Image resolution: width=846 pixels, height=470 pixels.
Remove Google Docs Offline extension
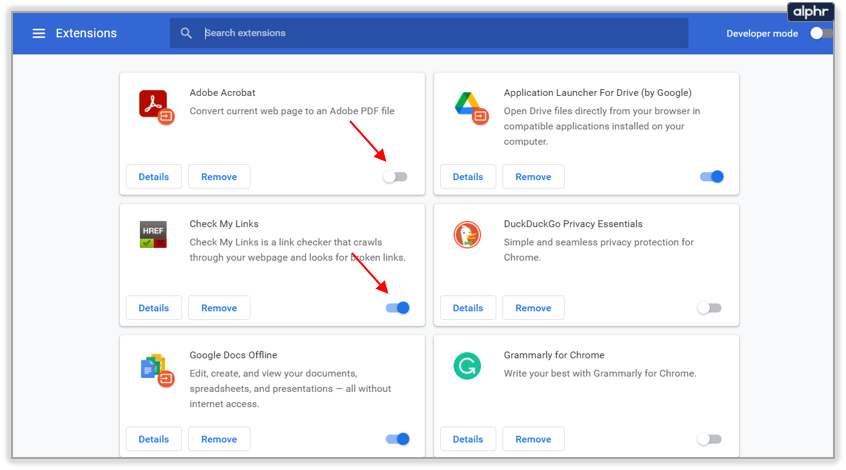click(219, 439)
